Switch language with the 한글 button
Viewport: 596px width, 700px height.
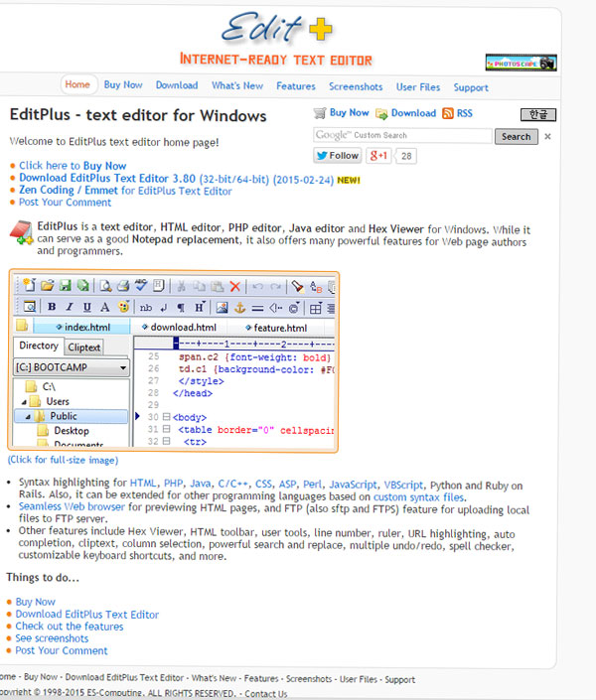click(538, 115)
